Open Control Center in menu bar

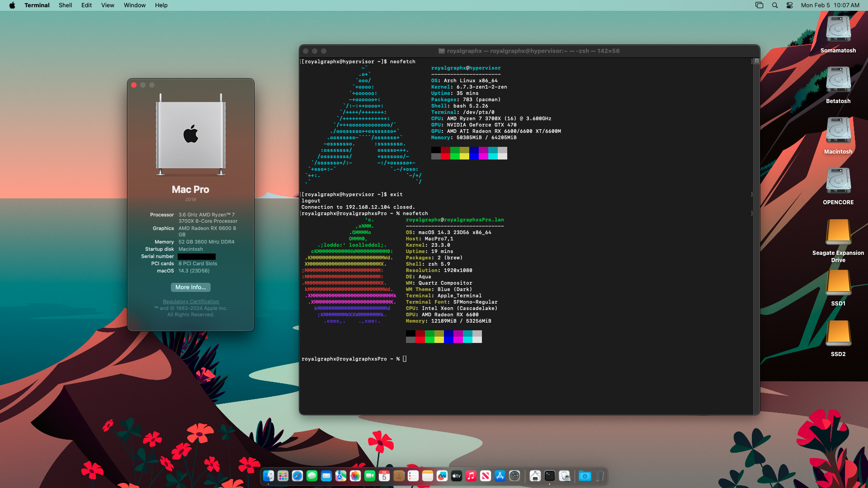pos(790,5)
